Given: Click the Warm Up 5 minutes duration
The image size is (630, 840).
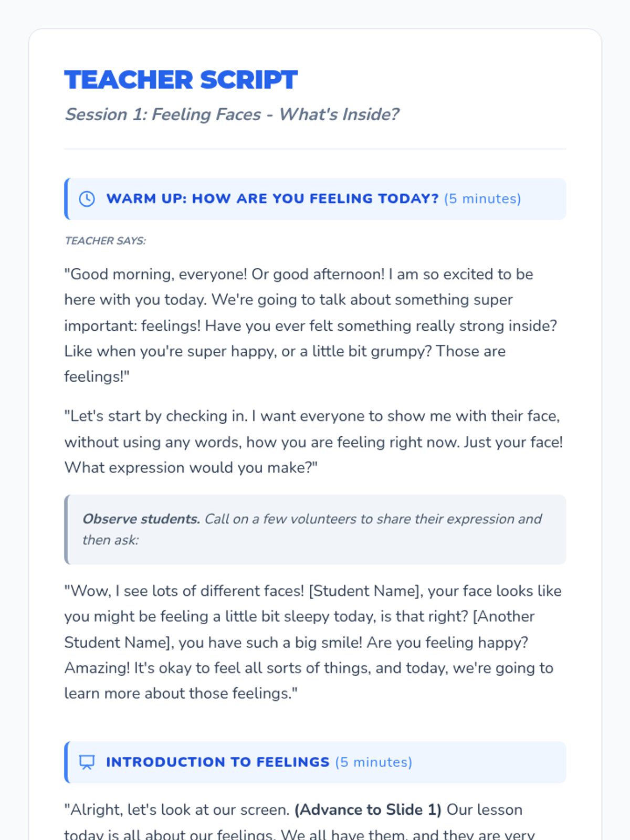Looking at the screenshot, I should point(482,199).
